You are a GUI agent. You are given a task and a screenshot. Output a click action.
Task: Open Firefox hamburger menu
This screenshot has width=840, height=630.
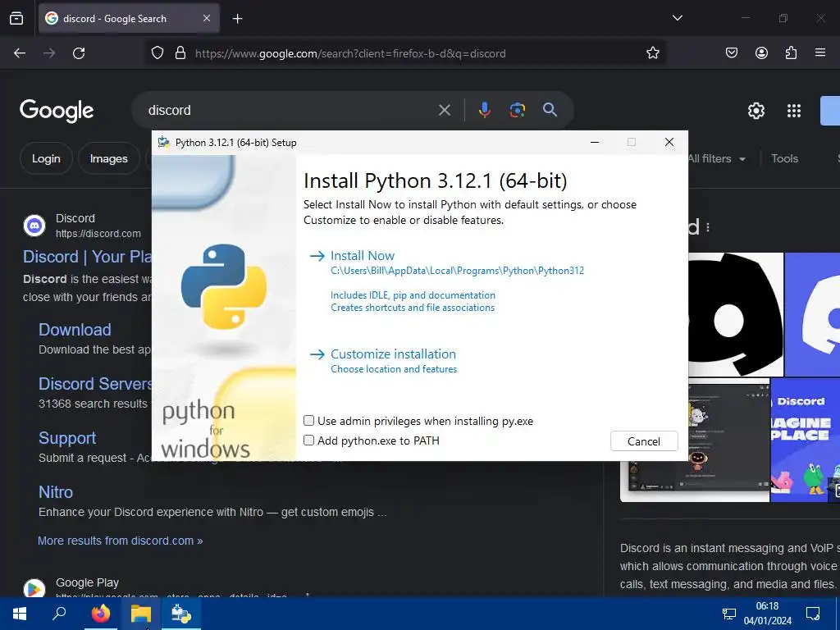pos(820,53)
